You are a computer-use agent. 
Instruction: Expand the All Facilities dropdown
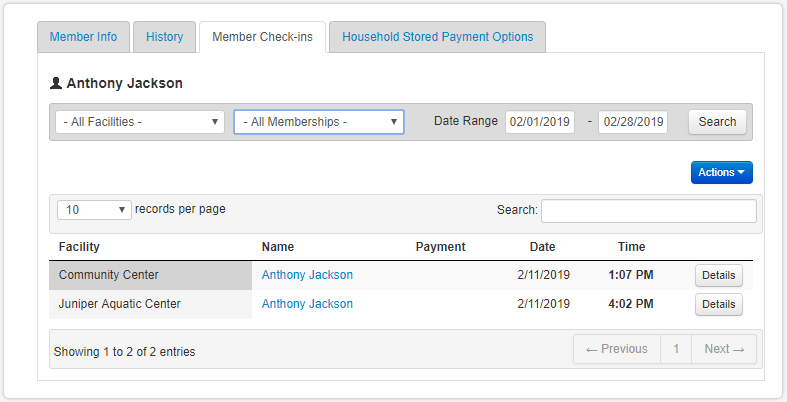click(x=139, y=122)
